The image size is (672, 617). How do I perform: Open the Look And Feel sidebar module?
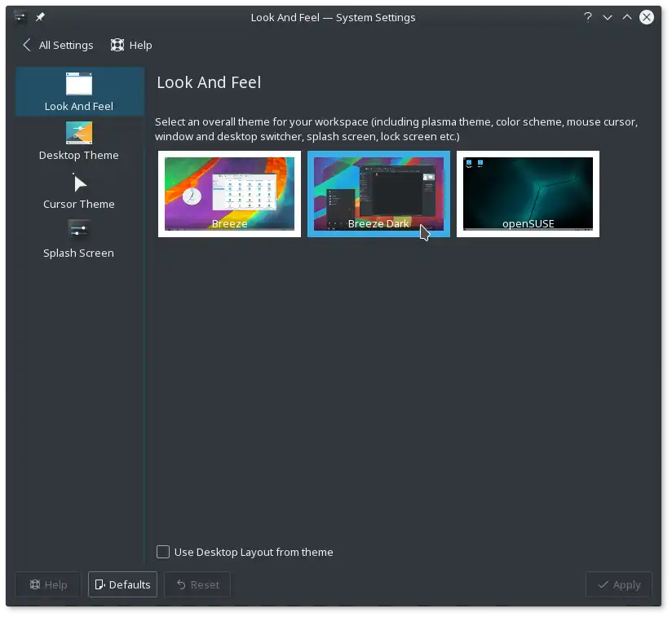coord(79,91)
